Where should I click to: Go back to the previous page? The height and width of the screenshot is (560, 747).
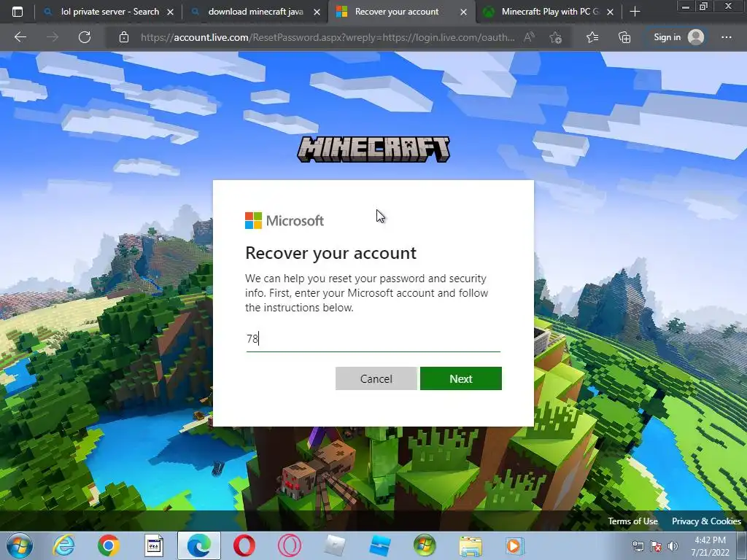pyautogui.click(x=20, y=37)
